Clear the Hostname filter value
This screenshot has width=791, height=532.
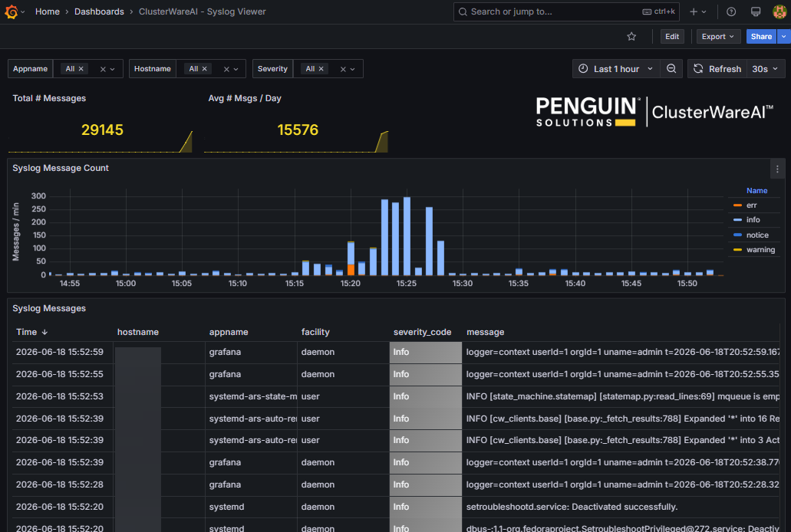pyautogui.click(x=226, y=69)
